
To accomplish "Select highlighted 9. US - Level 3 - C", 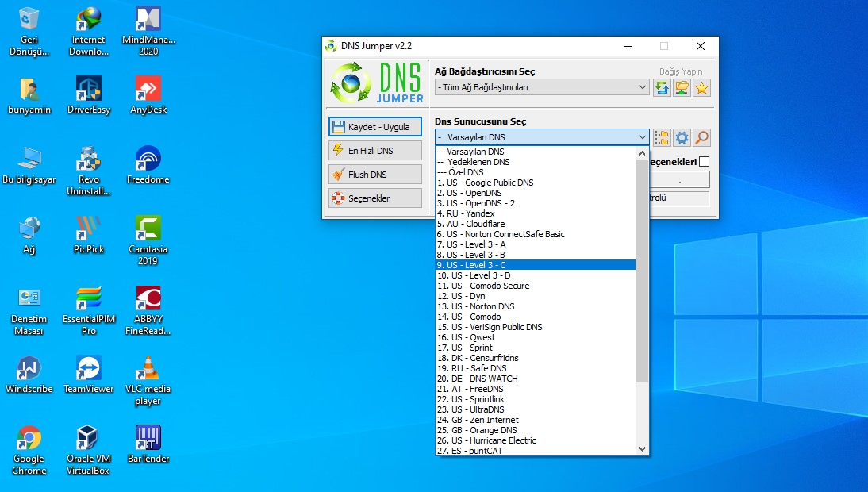I will point(536,265).
